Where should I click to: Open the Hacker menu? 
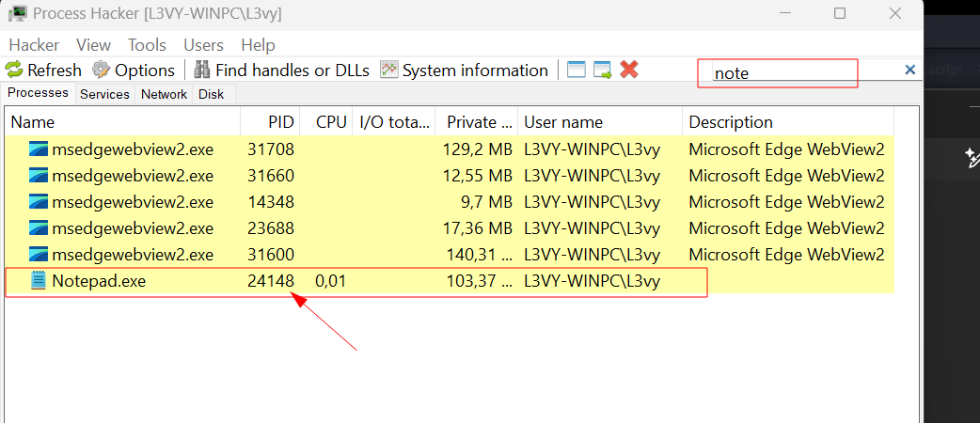point(35,45)
